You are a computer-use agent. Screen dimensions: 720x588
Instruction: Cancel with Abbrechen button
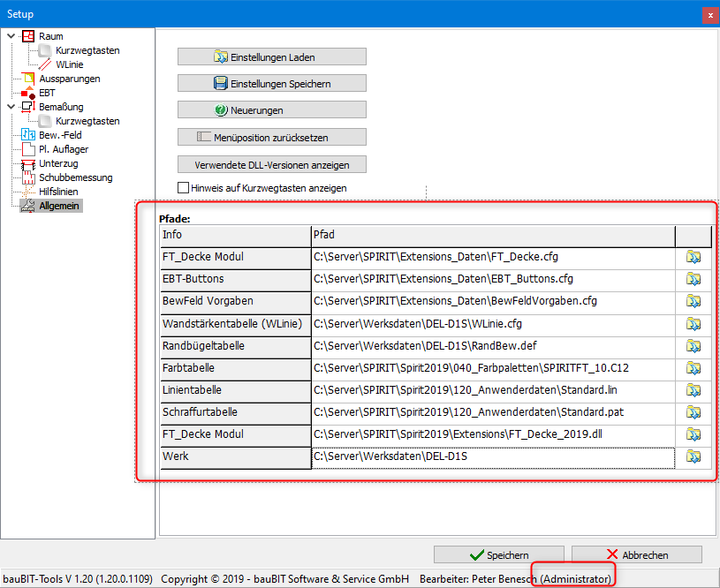pos(637,555)
